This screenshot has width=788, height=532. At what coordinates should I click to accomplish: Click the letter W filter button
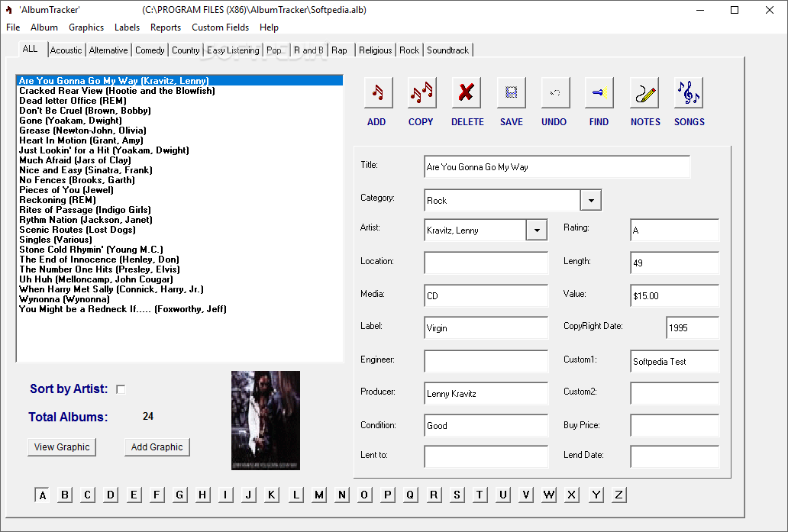[549, 495]
